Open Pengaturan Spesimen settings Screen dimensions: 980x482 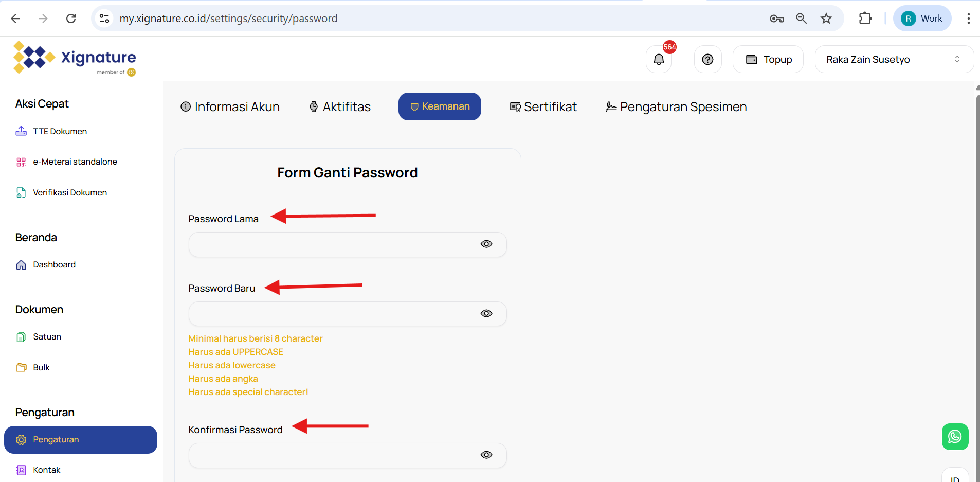click(676, 106)
